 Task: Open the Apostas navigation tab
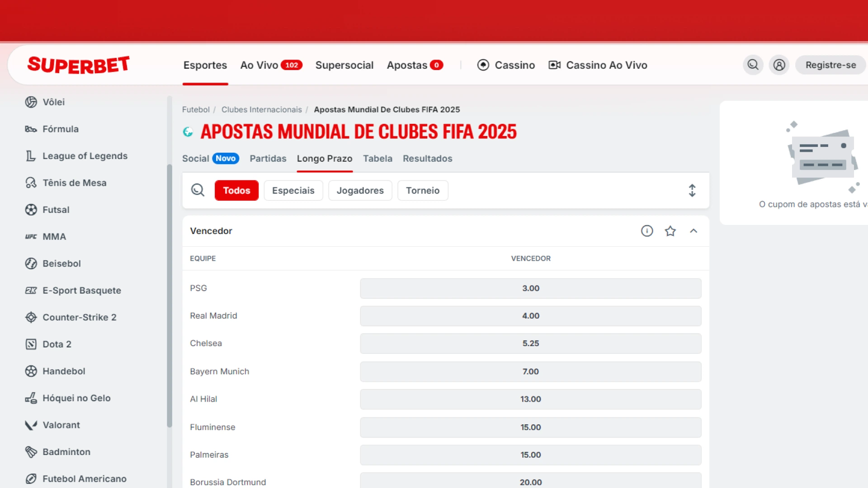tap(407, 65)
